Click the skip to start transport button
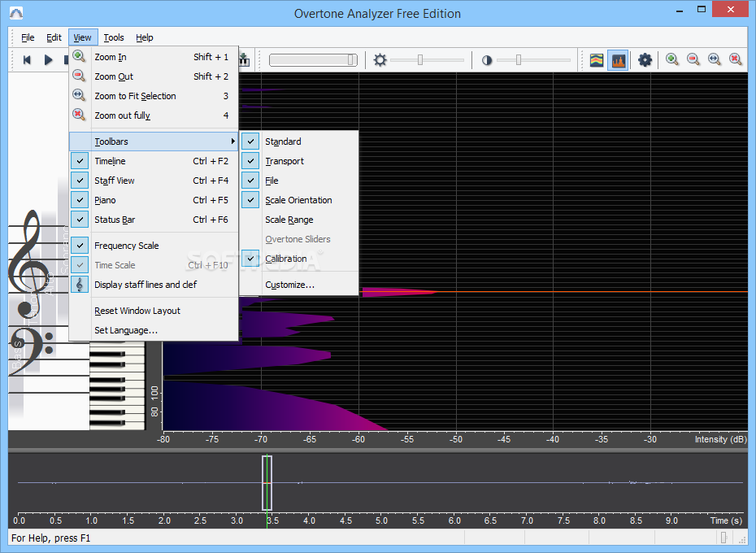This screenshot has width=756, height=553. pos(27,60)
